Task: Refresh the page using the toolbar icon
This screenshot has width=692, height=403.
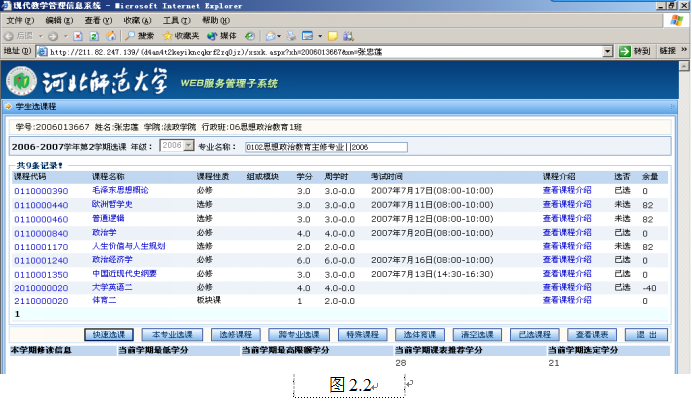Action: click(x=93, y=35)
